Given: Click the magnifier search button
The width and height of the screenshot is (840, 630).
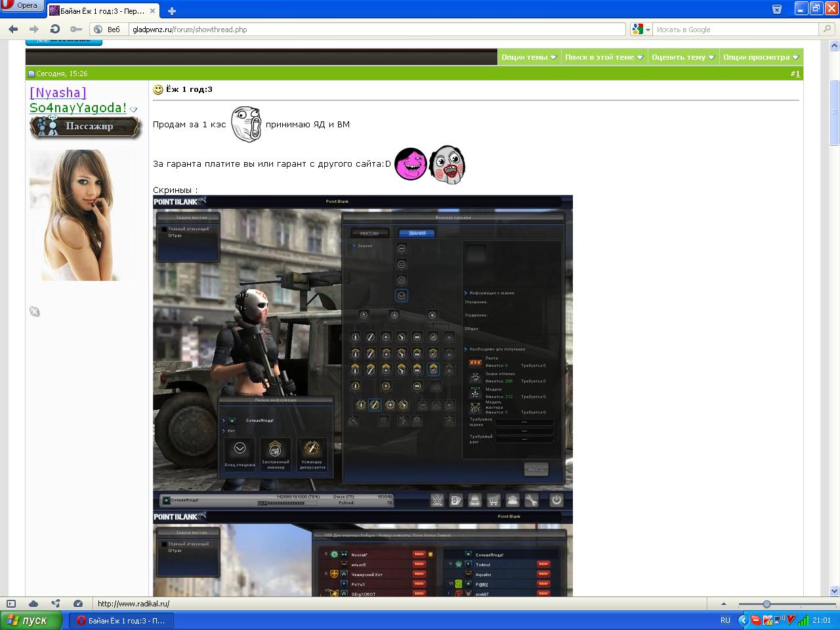Looking at the screenshot, I should click(827, 30).
